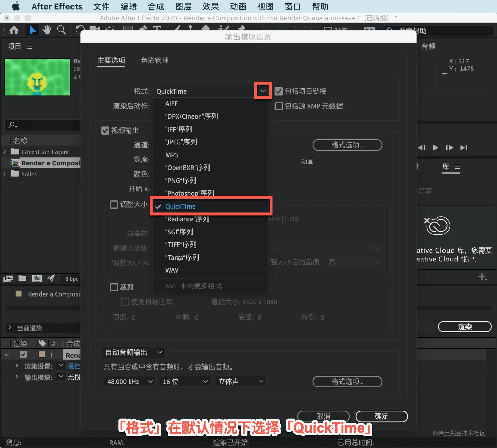Open the 48.000 kHz sample rate dropdown

(x=129, y=382)
